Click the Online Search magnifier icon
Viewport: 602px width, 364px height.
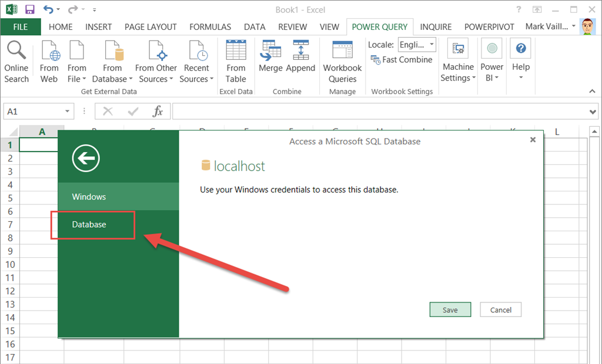pyautogui.click(x=16, y=51)
